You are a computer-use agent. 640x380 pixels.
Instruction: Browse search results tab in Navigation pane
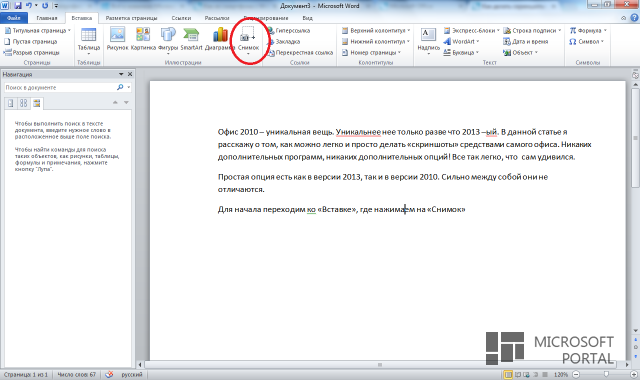point(37,103)
